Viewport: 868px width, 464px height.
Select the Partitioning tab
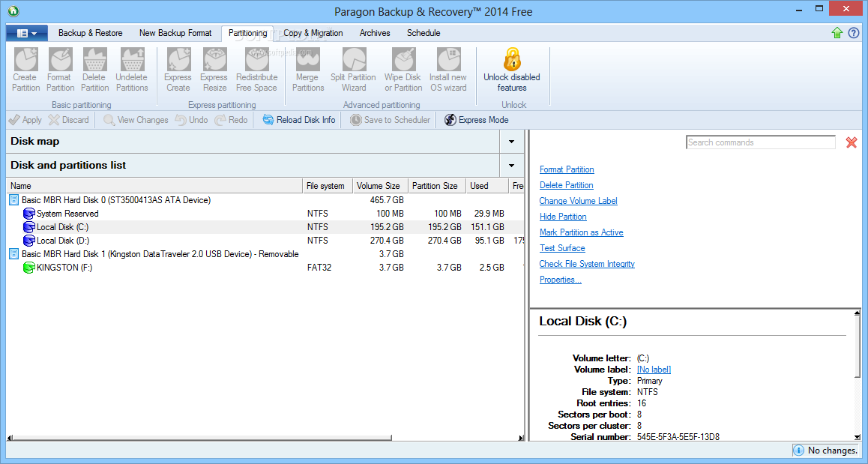[x=247, y=33]
